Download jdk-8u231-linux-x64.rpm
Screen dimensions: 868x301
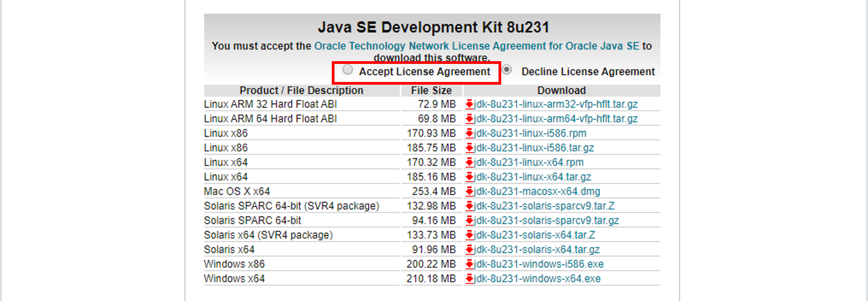[x=529, y=162]
